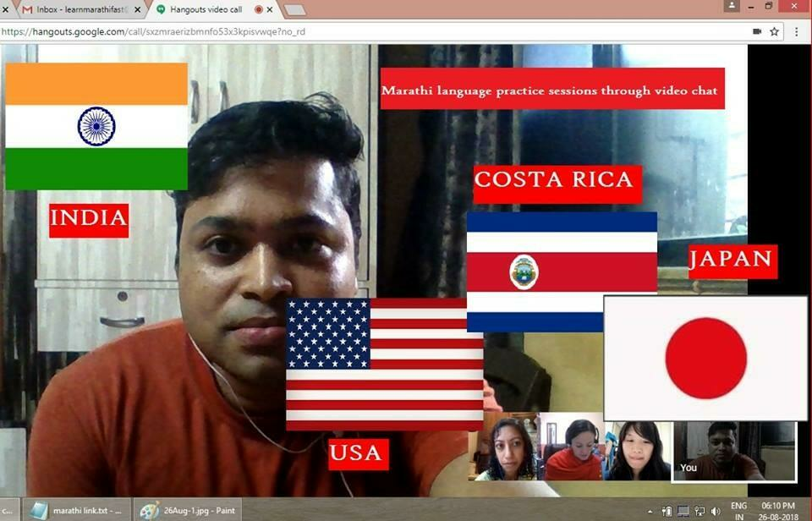
Task: Select the 'You' self-view thumbnail
Action: pyautogui.click(x=733, y=451)
